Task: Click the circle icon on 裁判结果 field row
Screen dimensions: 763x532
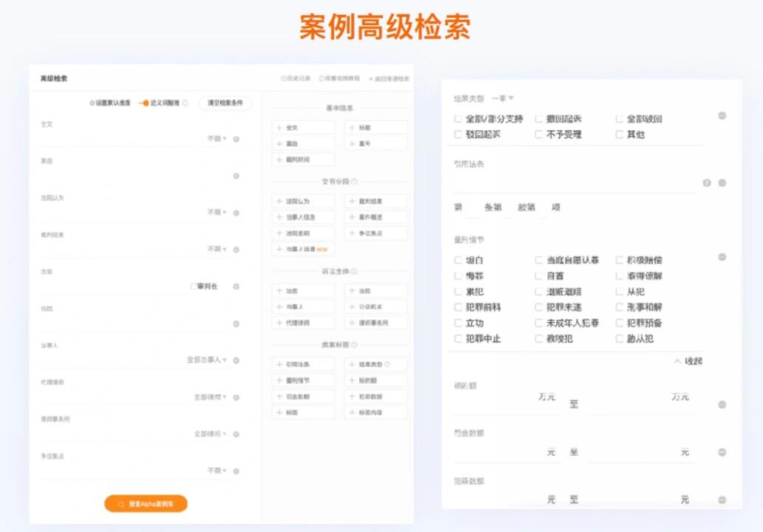Action: point(236,250)
